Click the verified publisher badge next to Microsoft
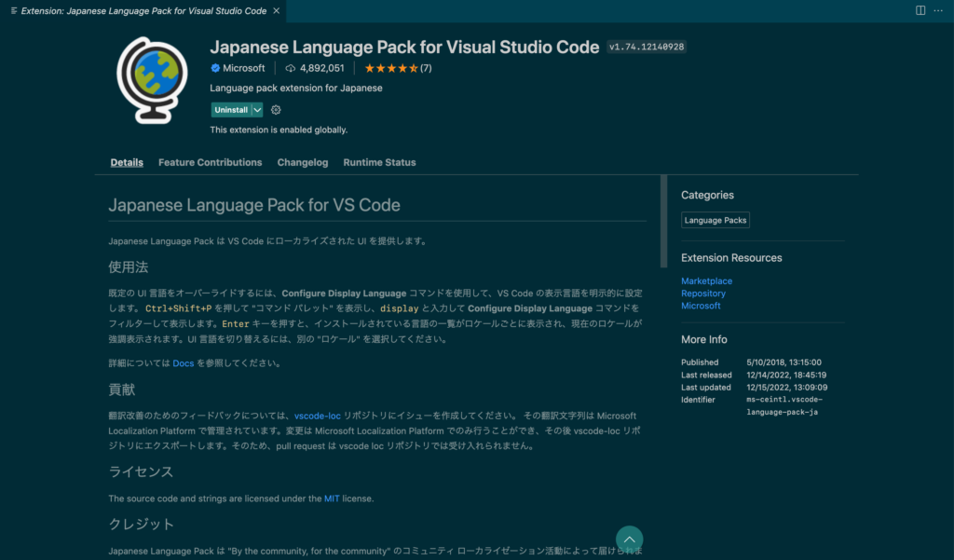Screen dimensions: 954x560 215,68
